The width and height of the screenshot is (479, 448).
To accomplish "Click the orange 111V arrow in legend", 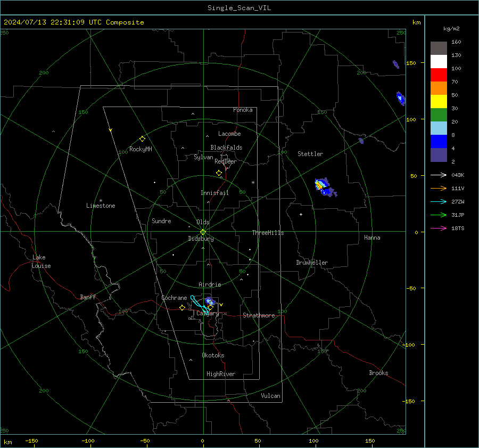I will [439, 189].
